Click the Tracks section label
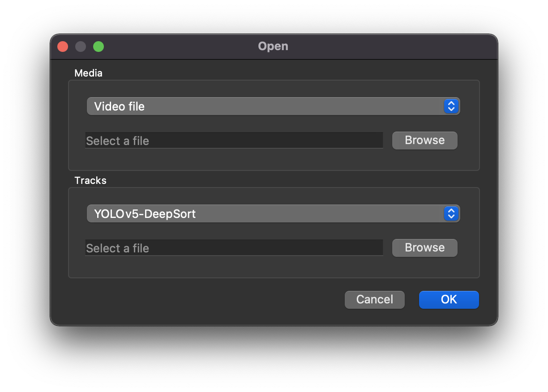This screenshot has width=548, height=392. pyautogui.click(x=90, y=180)
